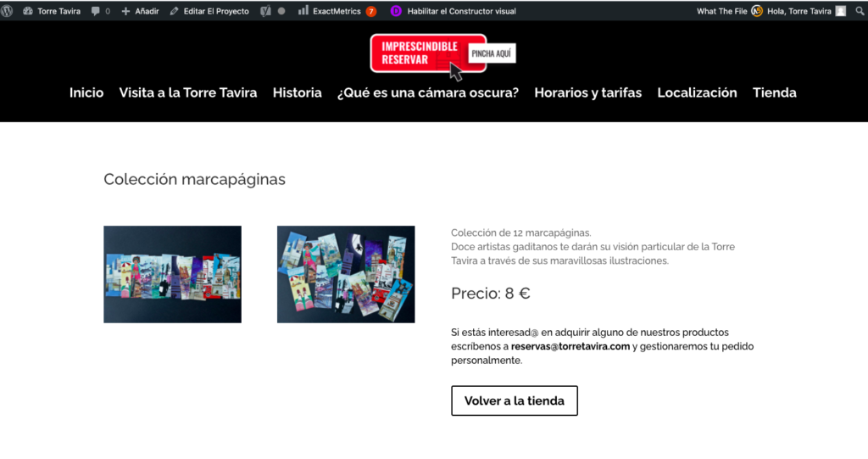Click the ExactMetrics notification badge showing 7
This screenshot has height=459, width=868.
point(371,11)
